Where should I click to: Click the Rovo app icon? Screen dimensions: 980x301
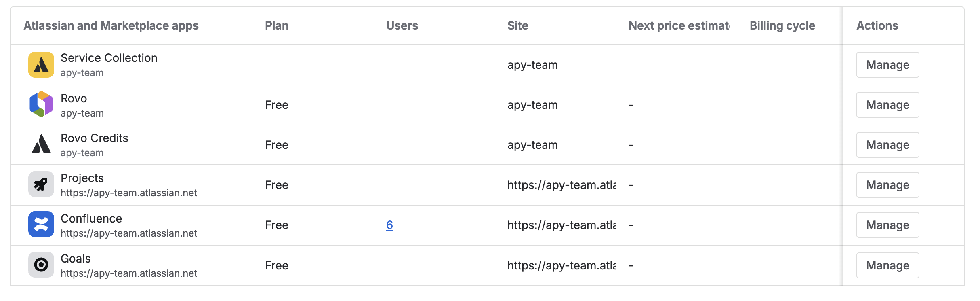(41, 104)
